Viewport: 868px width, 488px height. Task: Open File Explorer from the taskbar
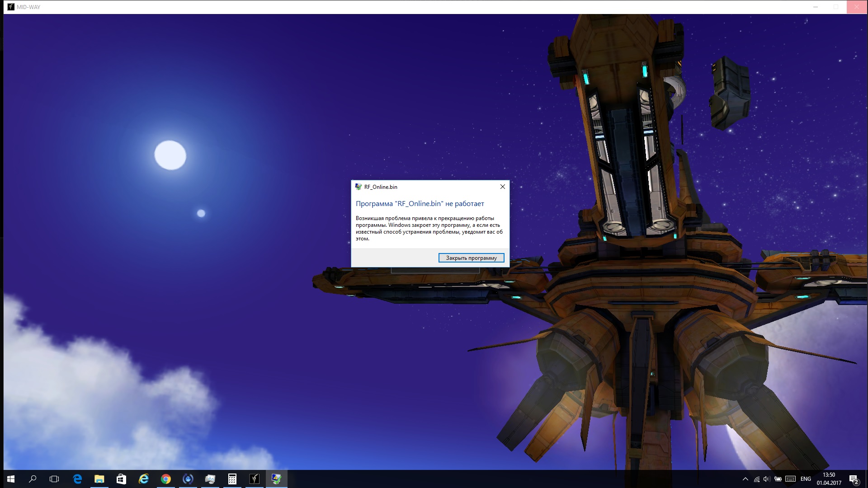pyautogui.click(x=99, y=479)
